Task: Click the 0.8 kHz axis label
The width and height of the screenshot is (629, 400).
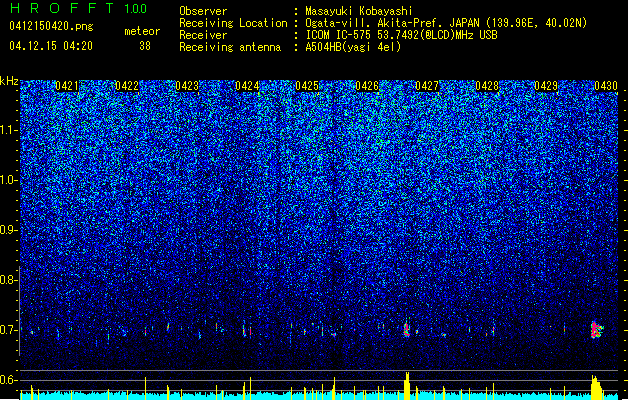Action: tap(8, 280)
